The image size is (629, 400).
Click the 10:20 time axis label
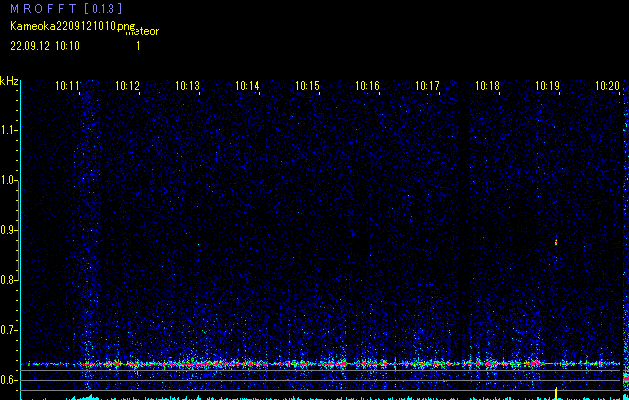pyautogui.click(x=607, y=86)
